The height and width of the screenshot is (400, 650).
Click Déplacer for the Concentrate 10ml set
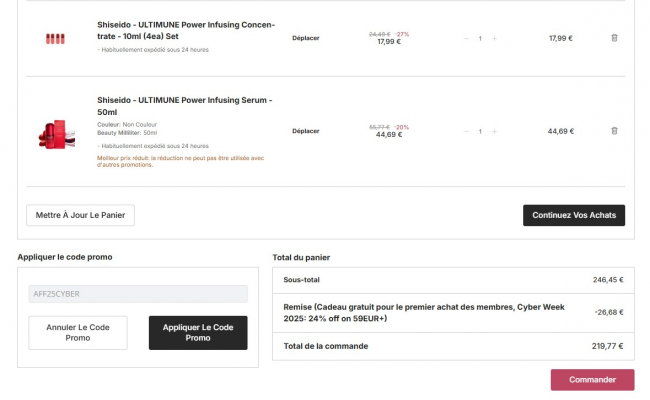point(305,38)
